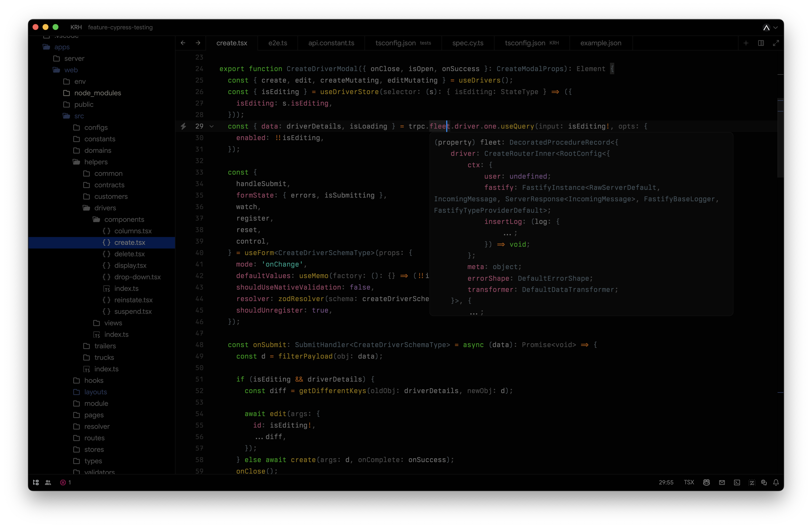
Task: Switch to the api.constant.ts tab
Action: pos(331,43)
